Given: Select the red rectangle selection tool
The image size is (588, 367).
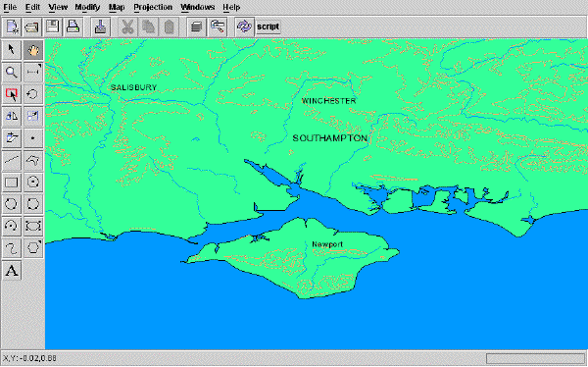Looking at the screenshot, I should 12,94.
